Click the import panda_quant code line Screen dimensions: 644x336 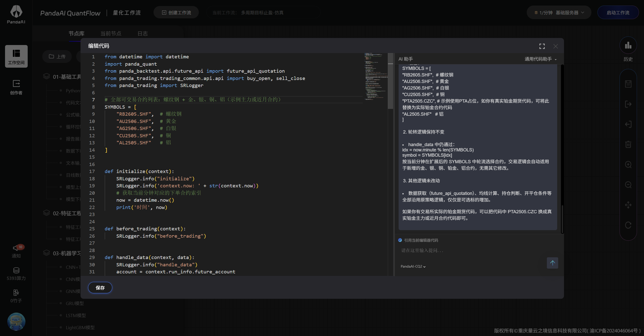(131, 64)
